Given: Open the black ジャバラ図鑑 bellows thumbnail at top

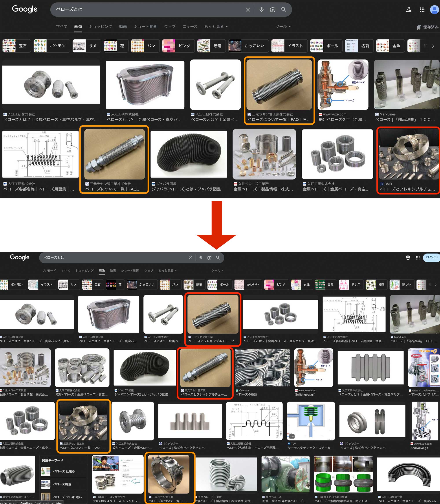Looking at the screenshot, I should point(189,154).
